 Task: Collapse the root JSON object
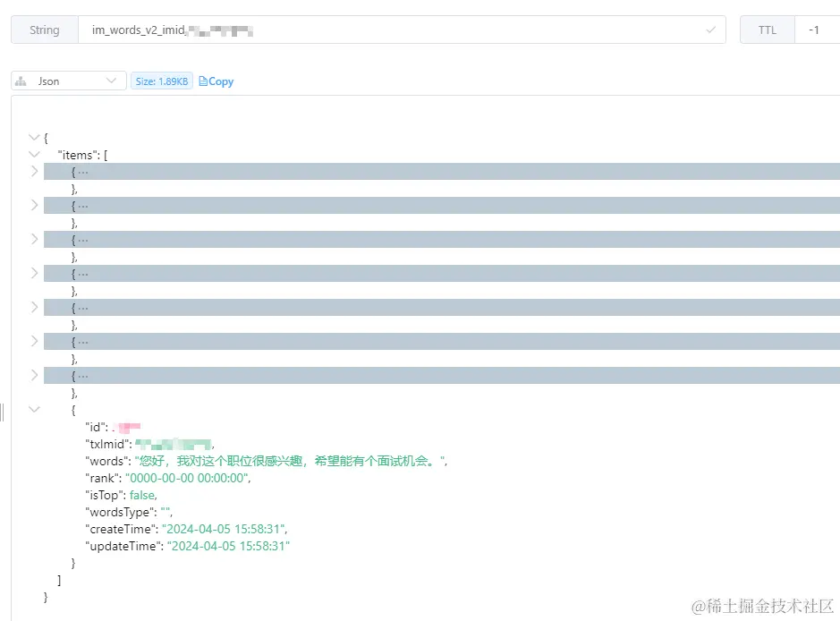pyautogui.click(x=34, y=138)
